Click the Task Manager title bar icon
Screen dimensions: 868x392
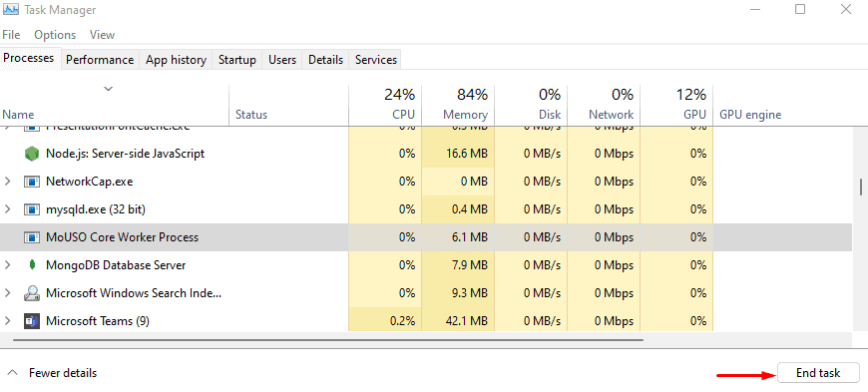click(11, 9)
